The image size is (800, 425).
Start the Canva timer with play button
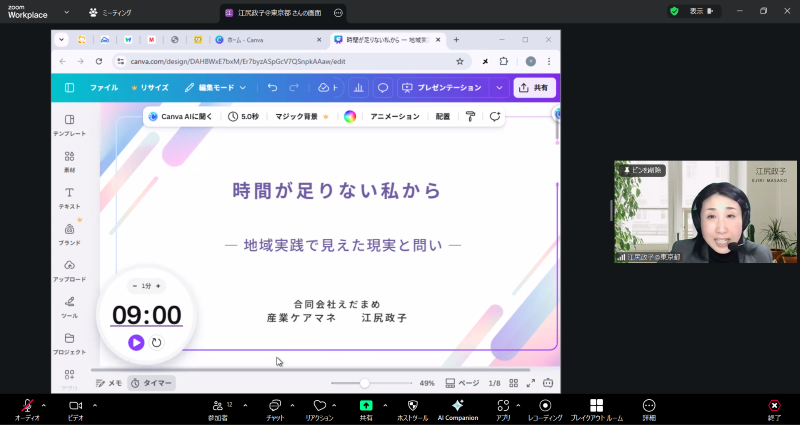[136, 342]
